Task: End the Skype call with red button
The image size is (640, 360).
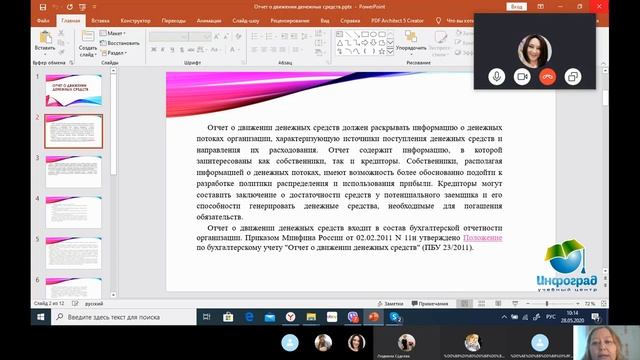Action: pos(547,77)
